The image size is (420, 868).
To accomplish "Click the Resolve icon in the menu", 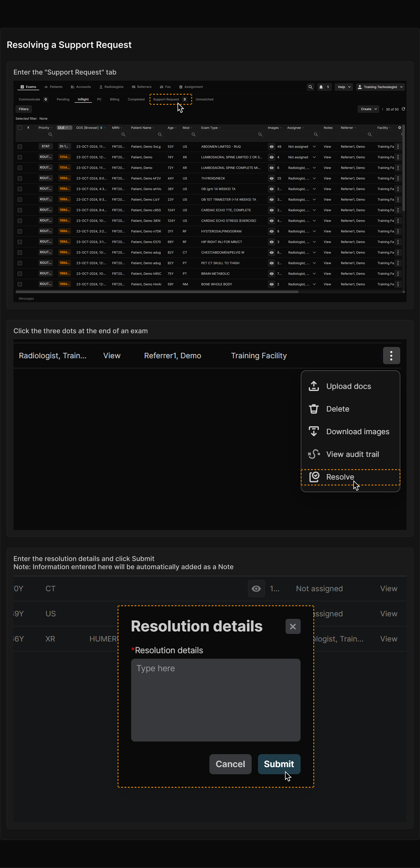I will point(314,477).
